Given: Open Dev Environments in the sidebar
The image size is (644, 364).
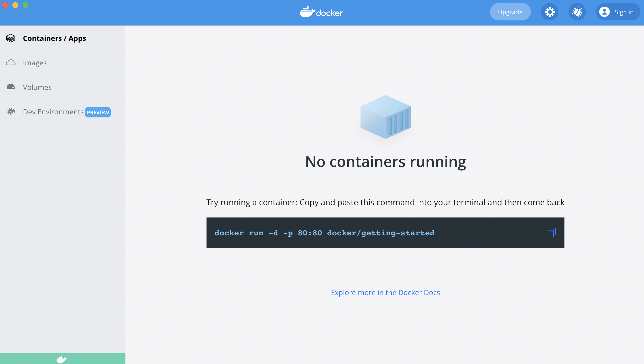Looking at the screenshot, I should [53, 112].
